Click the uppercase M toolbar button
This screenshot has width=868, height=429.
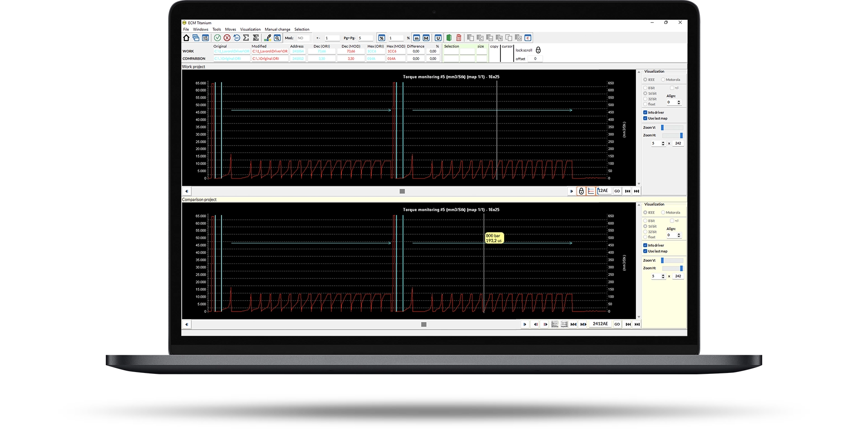[x=426, y=38]
